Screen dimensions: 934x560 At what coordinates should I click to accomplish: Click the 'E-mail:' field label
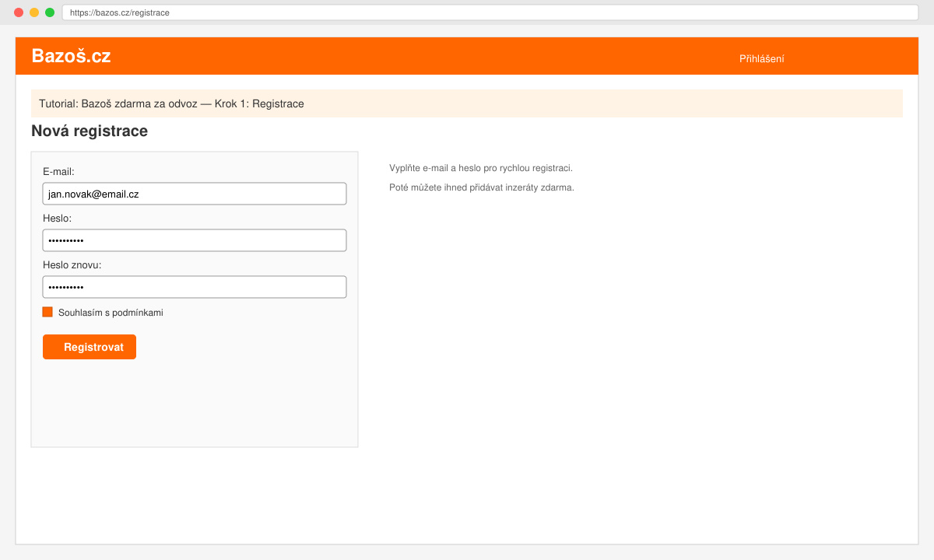58,172
